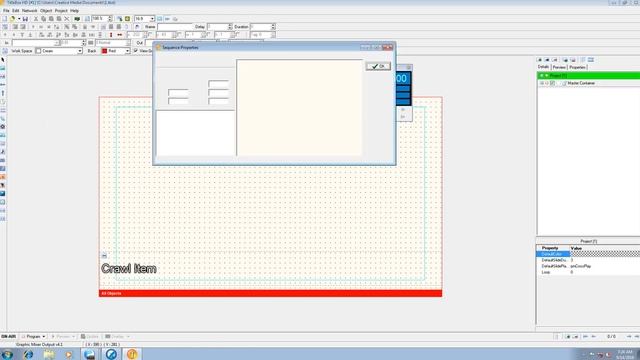Open the media player taskbar icon
640x360 pixels.
[69, 354]
